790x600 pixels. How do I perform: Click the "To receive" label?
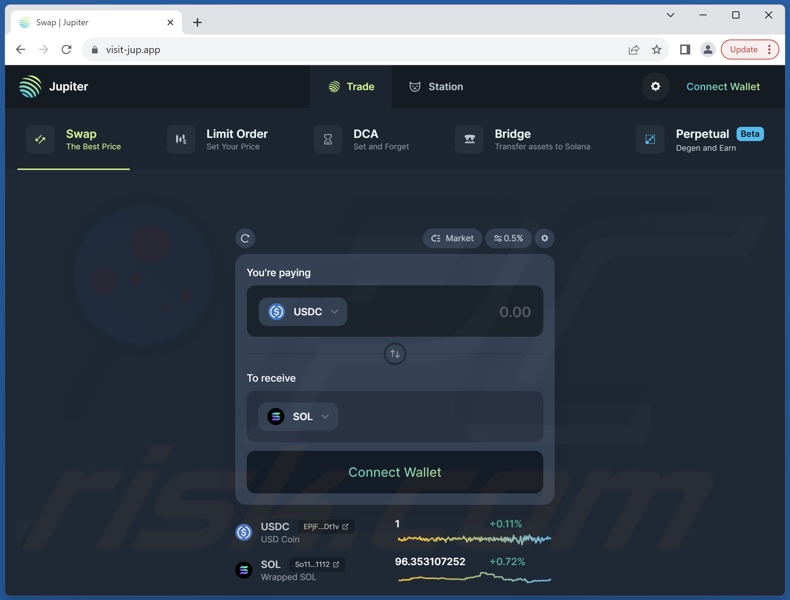click(271, 378)
